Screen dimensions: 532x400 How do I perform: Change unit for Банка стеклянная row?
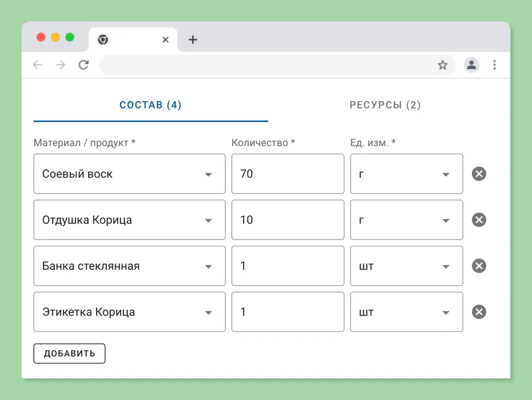(x=407, y=266)
